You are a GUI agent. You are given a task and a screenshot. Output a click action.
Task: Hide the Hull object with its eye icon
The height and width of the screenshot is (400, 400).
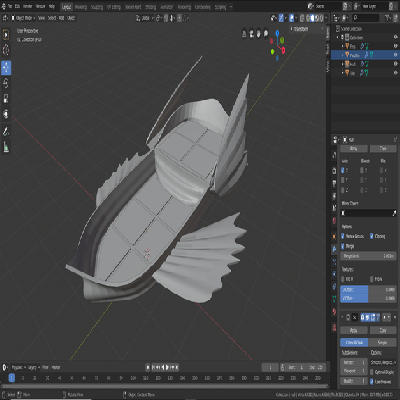click(396, 64)
